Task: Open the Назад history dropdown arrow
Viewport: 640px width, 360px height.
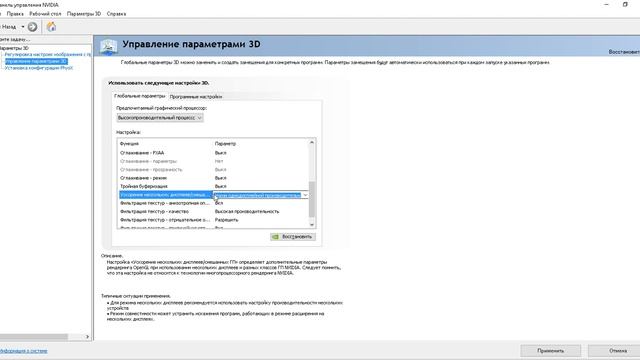Action: click(23, 27)
